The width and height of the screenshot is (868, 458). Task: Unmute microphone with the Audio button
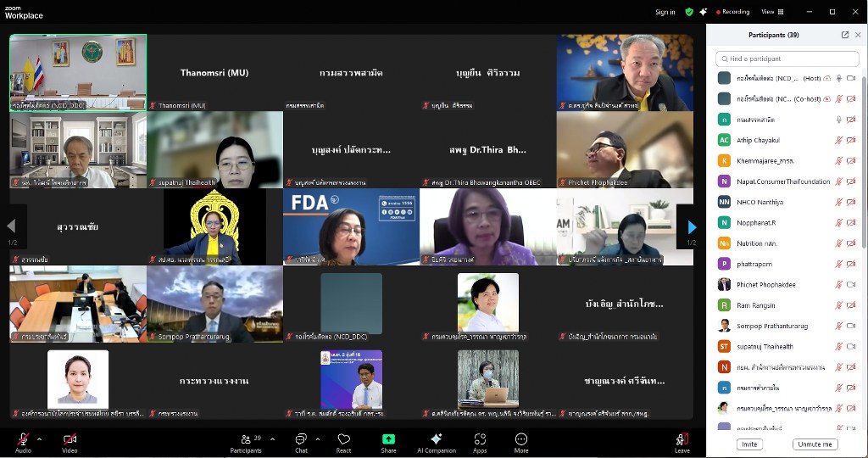click(23, 443)
